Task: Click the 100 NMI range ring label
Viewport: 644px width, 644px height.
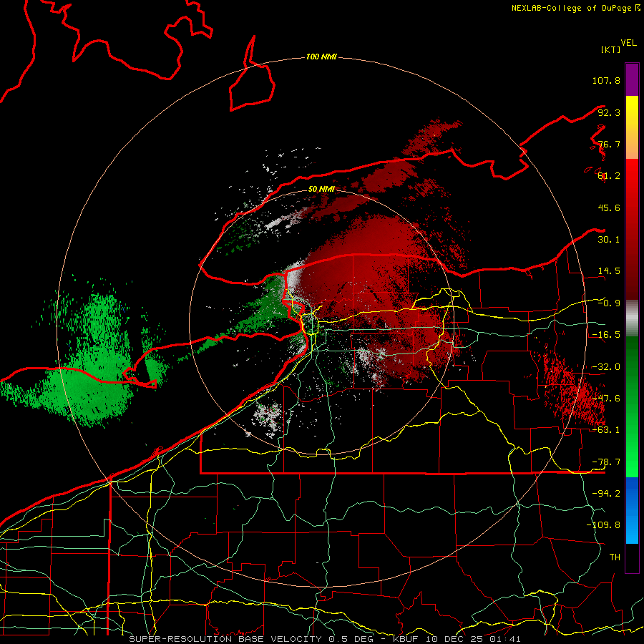Action: 321,57
